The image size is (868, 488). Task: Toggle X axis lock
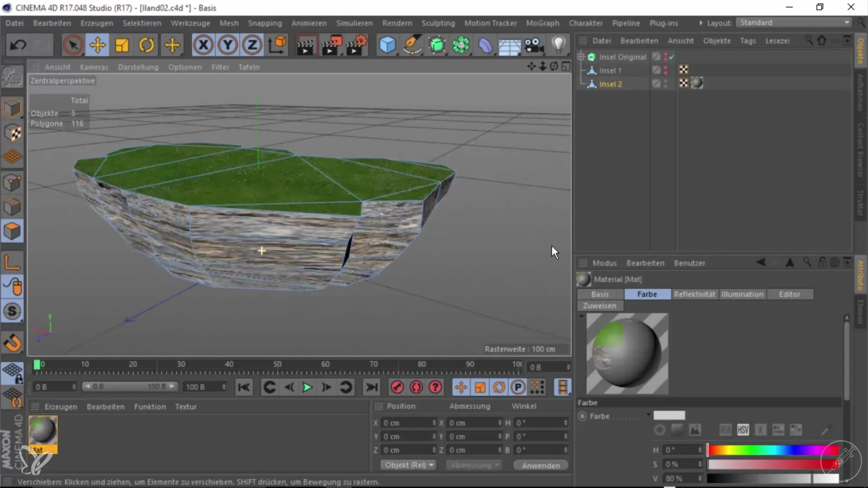[x=203, y=45]
